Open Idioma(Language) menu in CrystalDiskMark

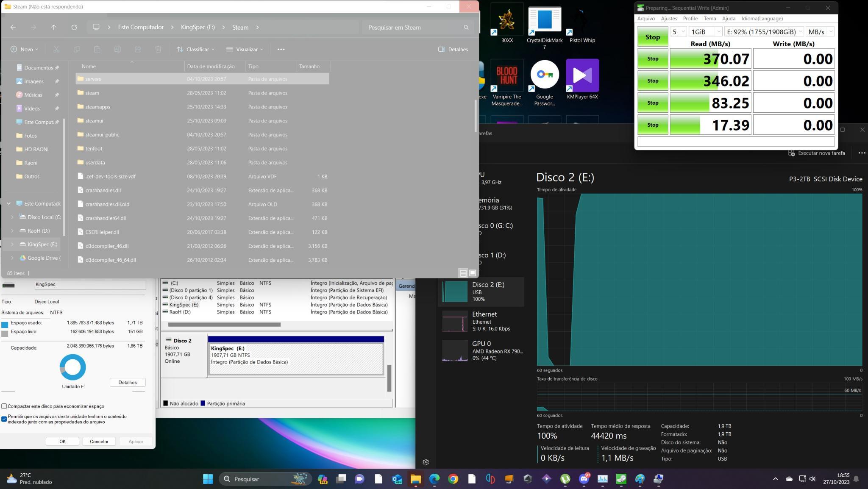(762, 18)
